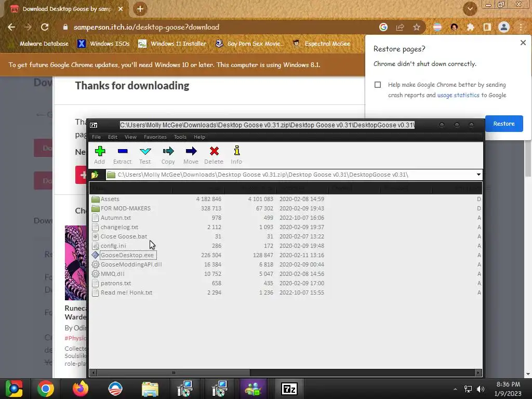Click the Copy toolbar icon in 7-Zip

[x=168, y=155]
